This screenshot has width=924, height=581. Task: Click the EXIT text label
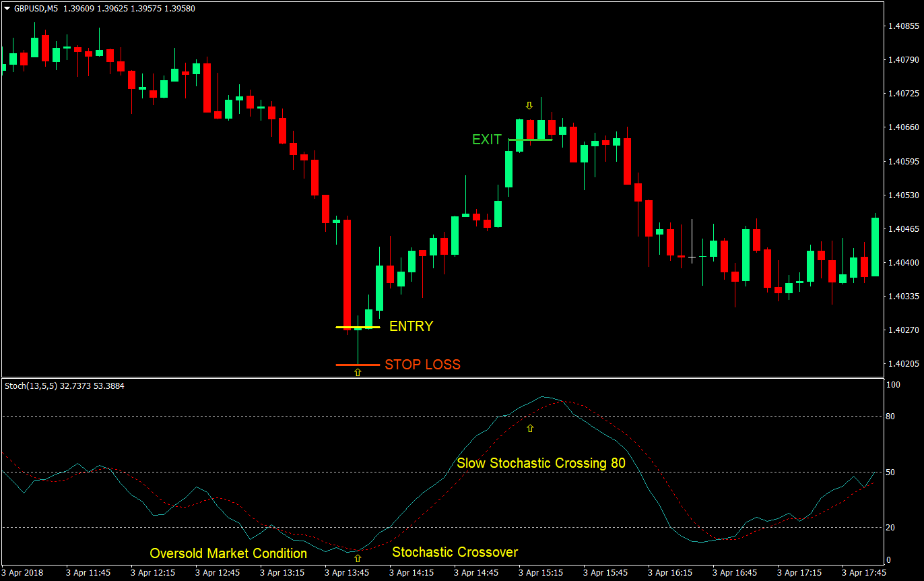(x=487, y=140)
